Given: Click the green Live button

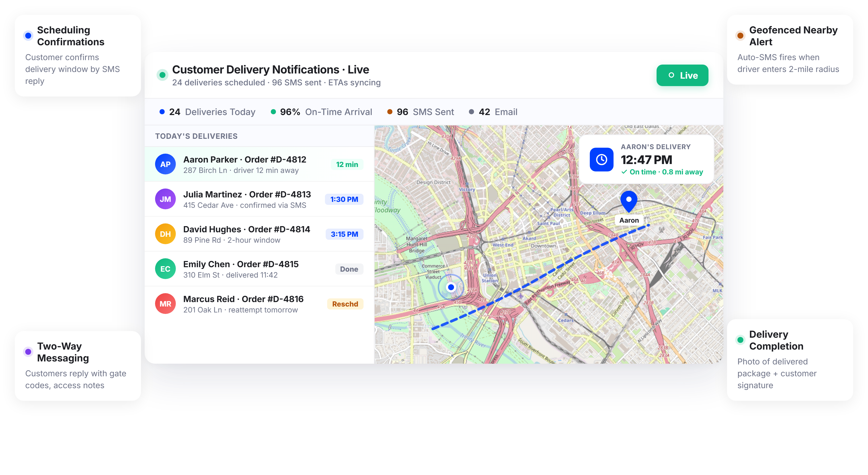Looking at the screenshot, I should (x=682, y=75).
